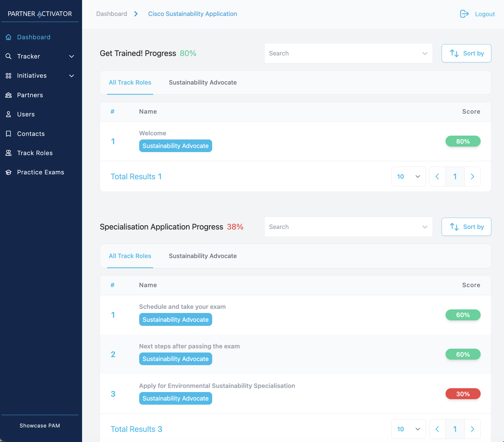The image size is (504, 442).
Task: Select Sustainability Advocate tab in Specialisation
Action: (203, 256)
